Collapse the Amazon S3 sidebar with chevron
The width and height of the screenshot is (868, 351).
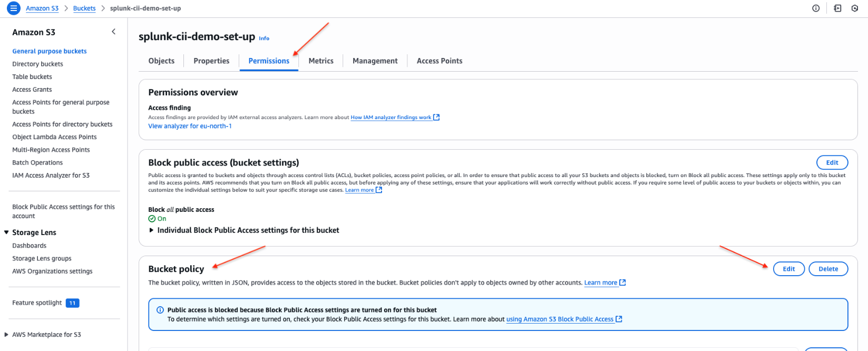113,32
